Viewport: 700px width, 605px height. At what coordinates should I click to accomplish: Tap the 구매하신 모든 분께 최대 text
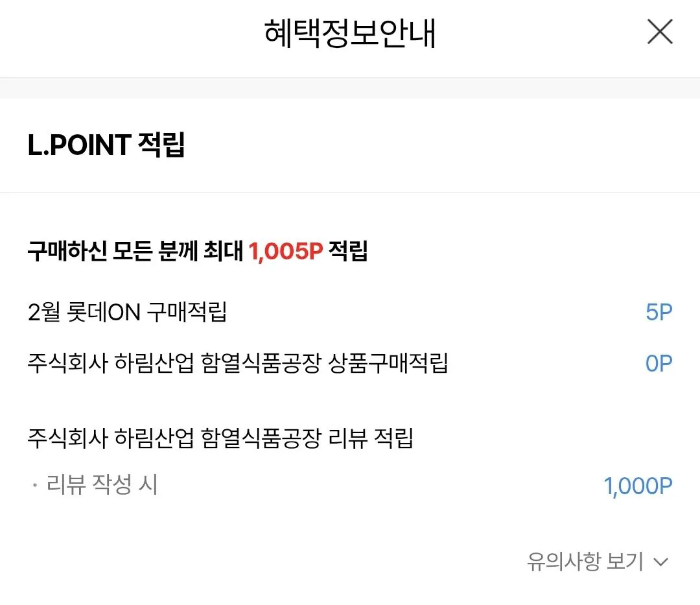(135, 252)
